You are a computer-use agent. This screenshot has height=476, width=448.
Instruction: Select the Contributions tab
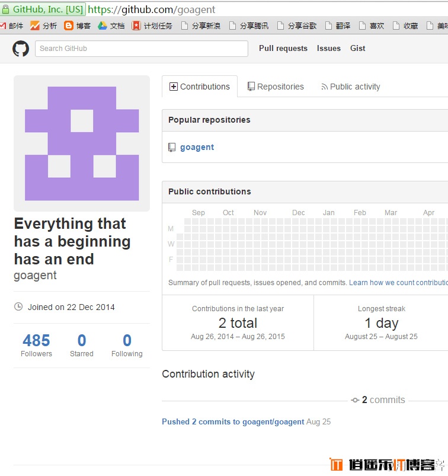tap(200, 87)
